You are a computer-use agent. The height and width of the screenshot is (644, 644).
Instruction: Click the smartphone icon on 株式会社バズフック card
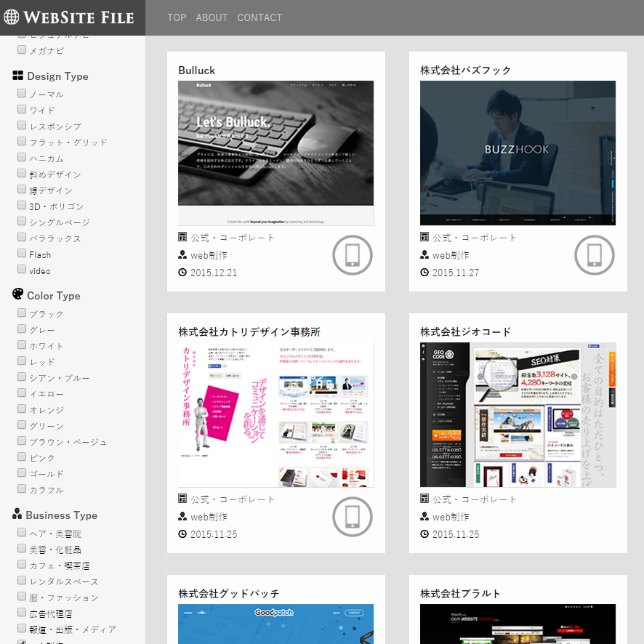point(594,255)
